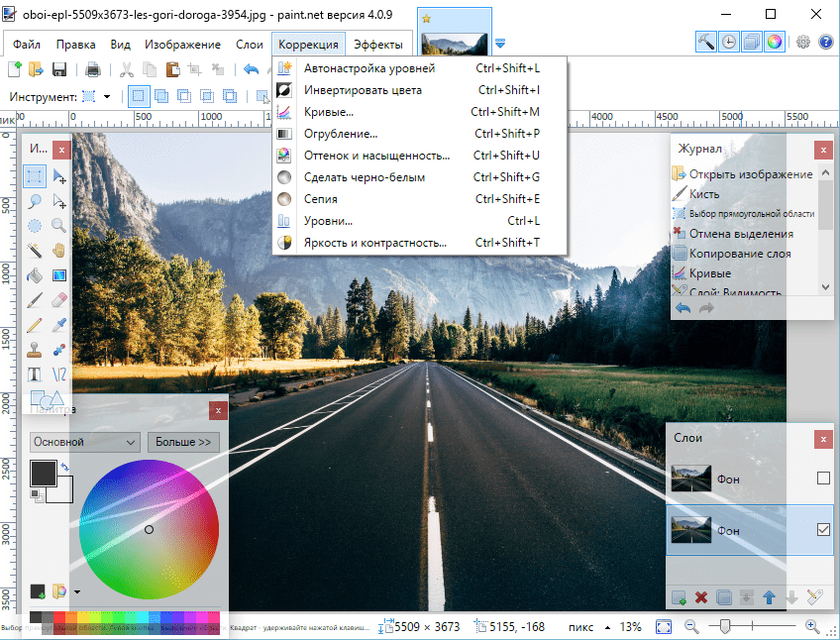
Task: Click the Save floppy disk icon
Action: click(x=58, y=69)
